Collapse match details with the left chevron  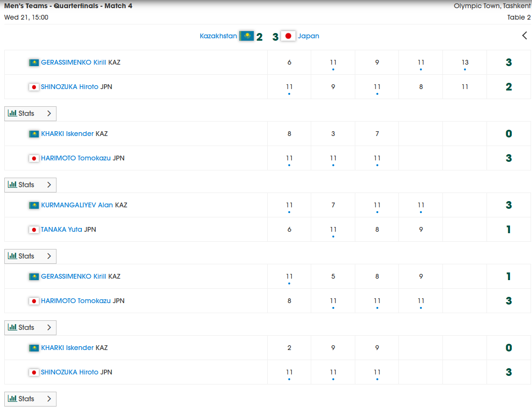pos(524,35)
